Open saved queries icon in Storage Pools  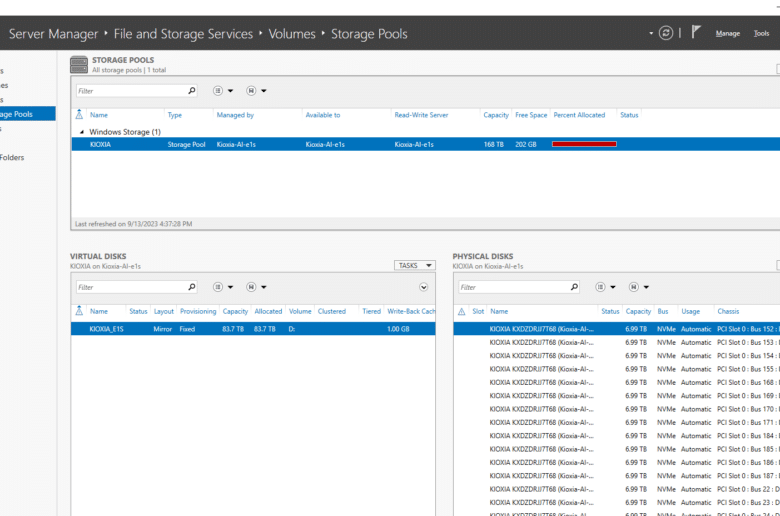(251, 91)
